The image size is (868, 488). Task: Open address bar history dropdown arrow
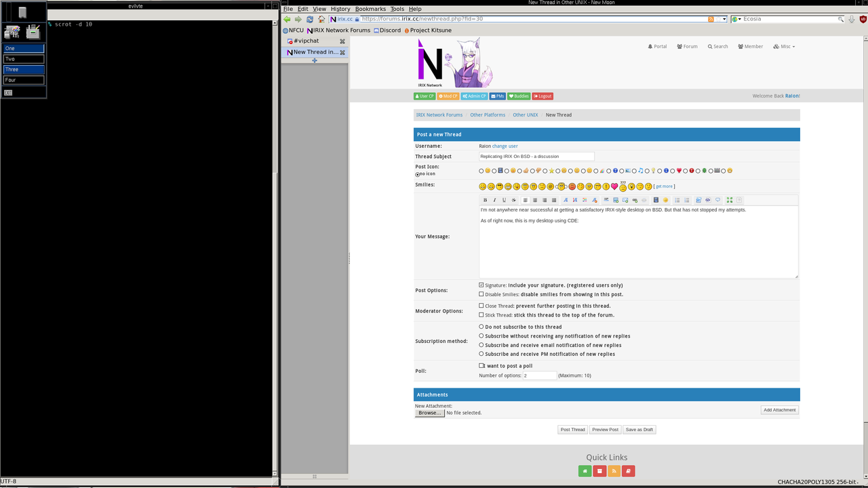point(724,19)
